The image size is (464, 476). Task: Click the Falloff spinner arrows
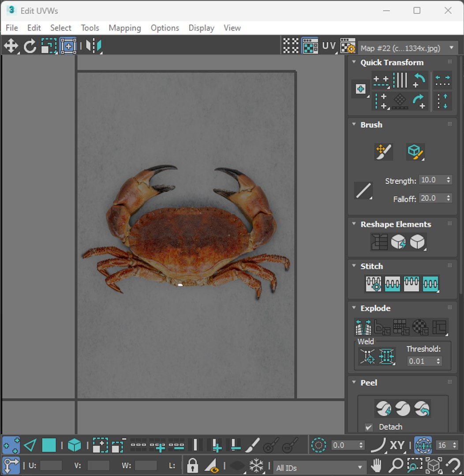(x=448, y=198)
